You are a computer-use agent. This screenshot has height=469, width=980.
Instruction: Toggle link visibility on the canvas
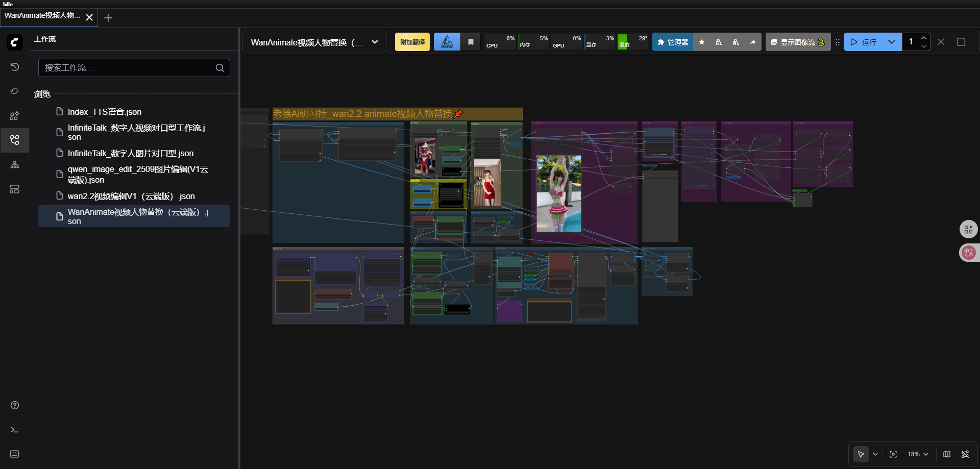pyautogui.click(x=965, y=454)
